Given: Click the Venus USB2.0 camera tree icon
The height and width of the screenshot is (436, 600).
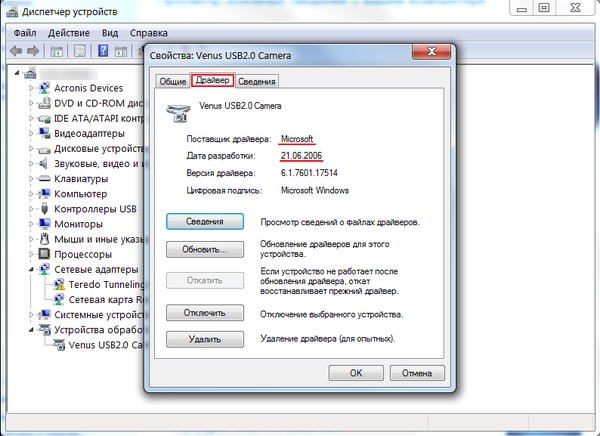Looking at the screenshot, I should pos(59,345).
